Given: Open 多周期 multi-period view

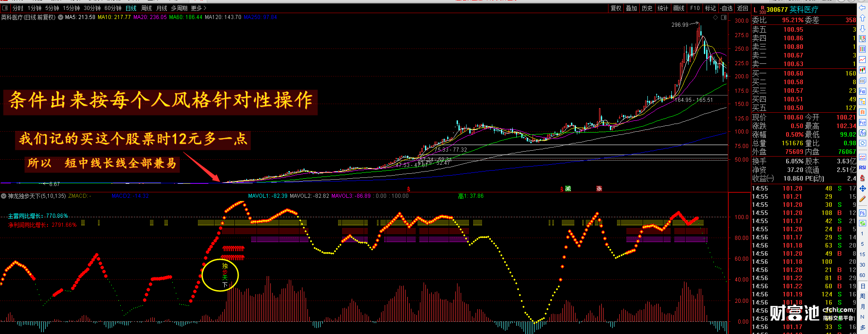Looking at the screenshot, I should (179, 8).
